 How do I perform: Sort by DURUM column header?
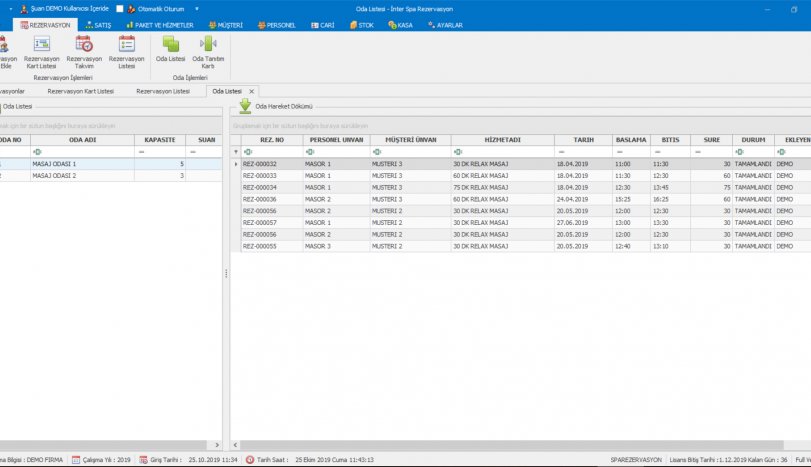click(x=753, y=140)
